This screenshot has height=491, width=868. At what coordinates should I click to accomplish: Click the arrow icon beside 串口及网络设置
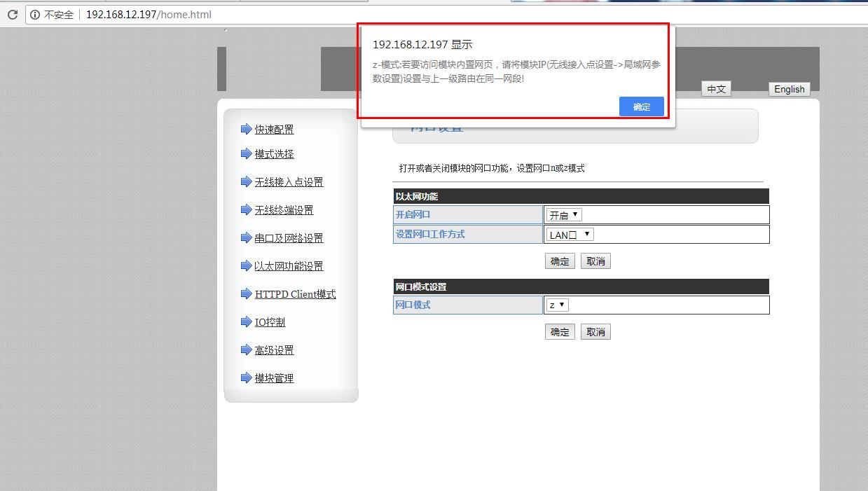[x=246, y=237]
